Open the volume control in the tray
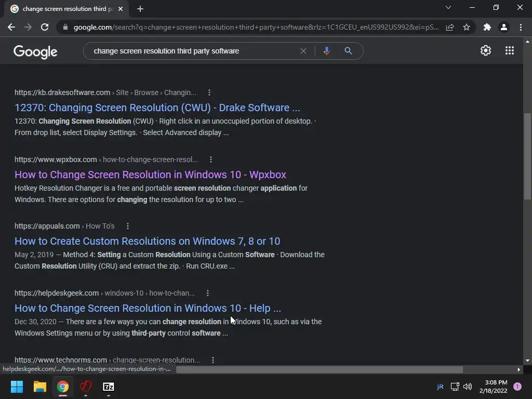Screen dimensions: 532x399 coord(468,387)
